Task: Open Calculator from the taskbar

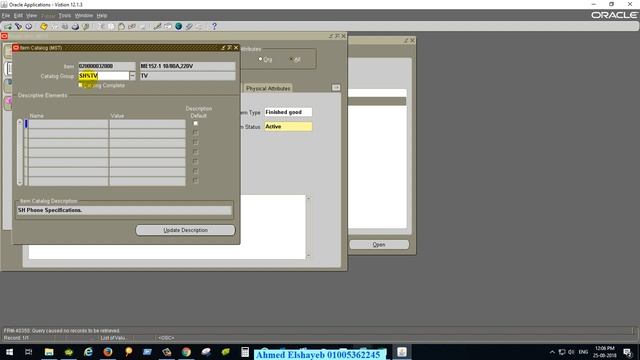Action: pos(245,352)
